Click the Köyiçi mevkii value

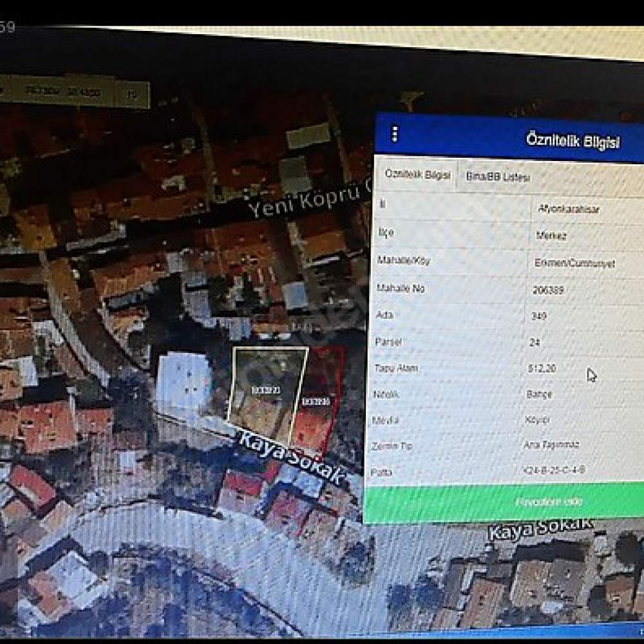pyautogui.click(x=537, y=420)
